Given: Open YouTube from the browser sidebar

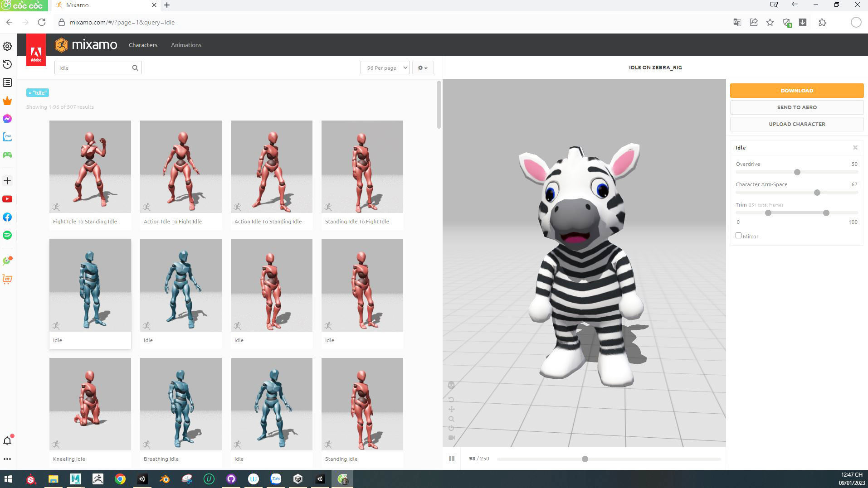Looking at the screenshot, I should (7, 199).
